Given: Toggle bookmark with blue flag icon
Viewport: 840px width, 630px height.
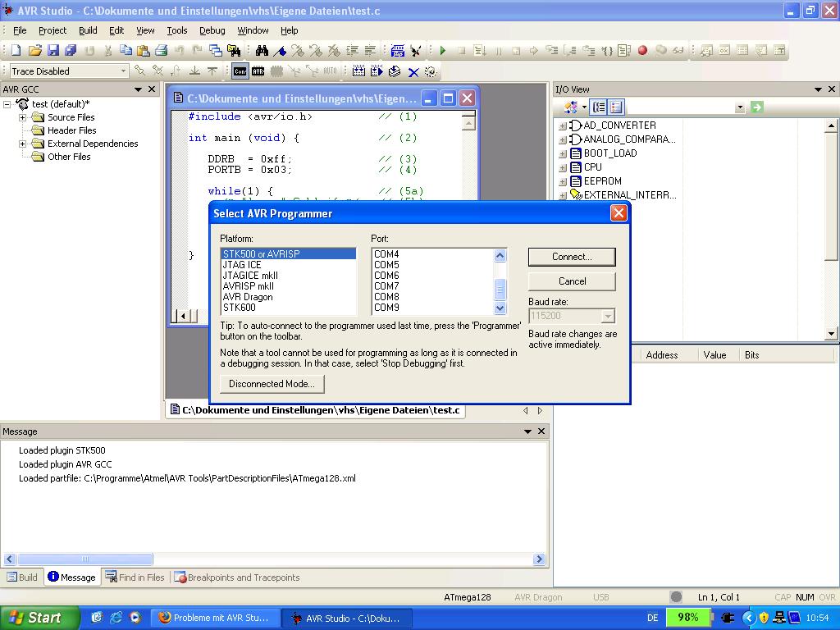Looking at the screenshot, I should (x=280, y=50).
